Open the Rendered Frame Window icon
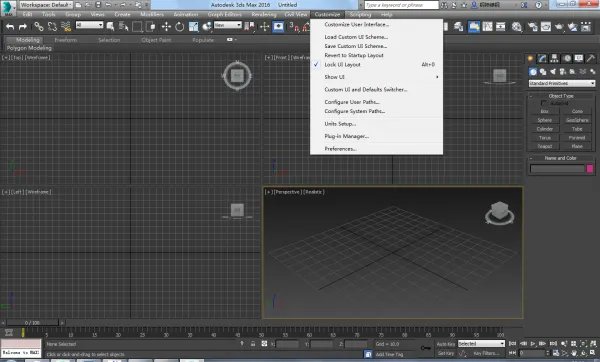 [546, 26]
